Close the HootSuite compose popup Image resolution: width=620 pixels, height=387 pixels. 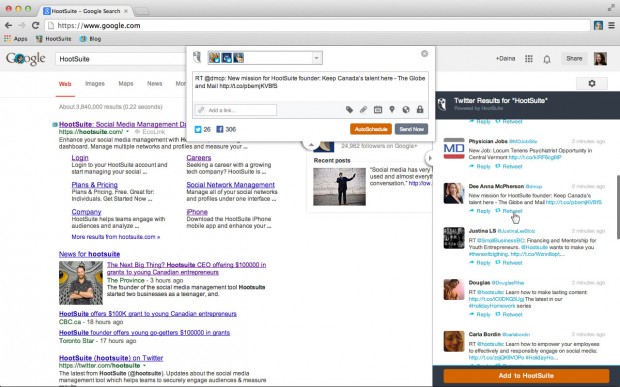[x=424, y=53]
